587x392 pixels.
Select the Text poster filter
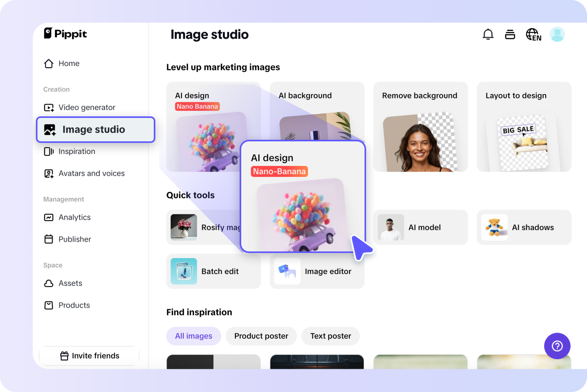tap(330, 336)
